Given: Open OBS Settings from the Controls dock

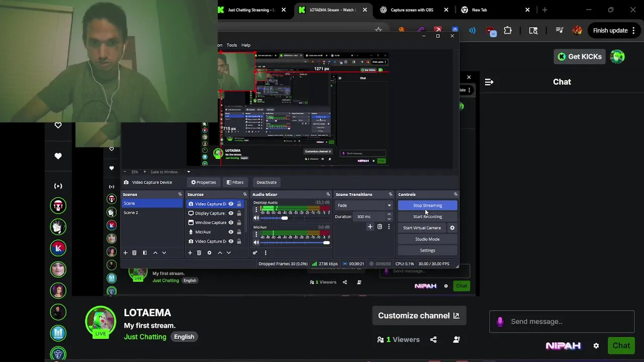Looking at the screenshot, I should point(428,250).
